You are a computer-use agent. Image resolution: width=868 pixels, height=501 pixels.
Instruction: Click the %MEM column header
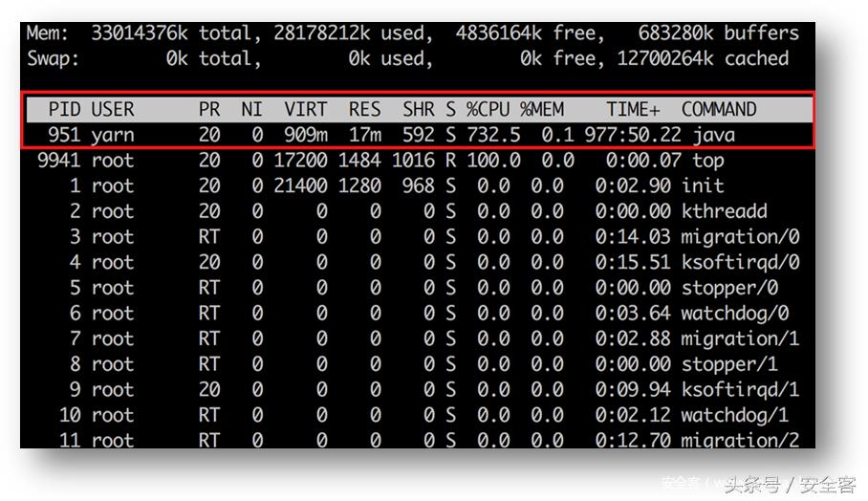[x=542, y=109]
